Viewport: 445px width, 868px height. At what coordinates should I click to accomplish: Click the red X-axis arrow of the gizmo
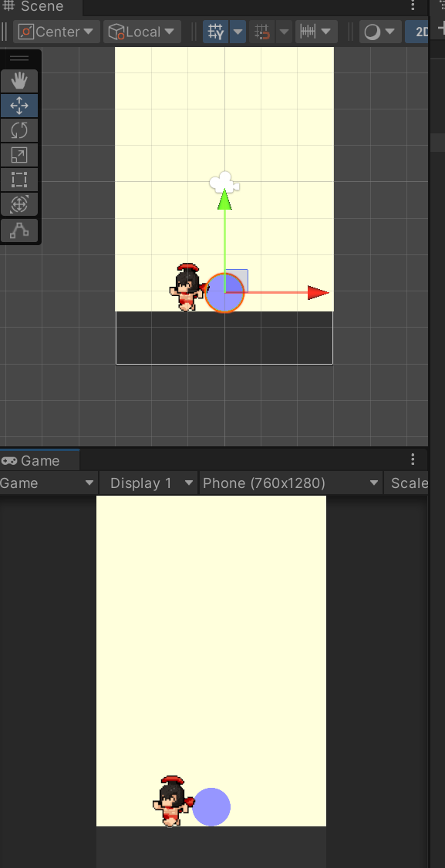coord(318,293)
